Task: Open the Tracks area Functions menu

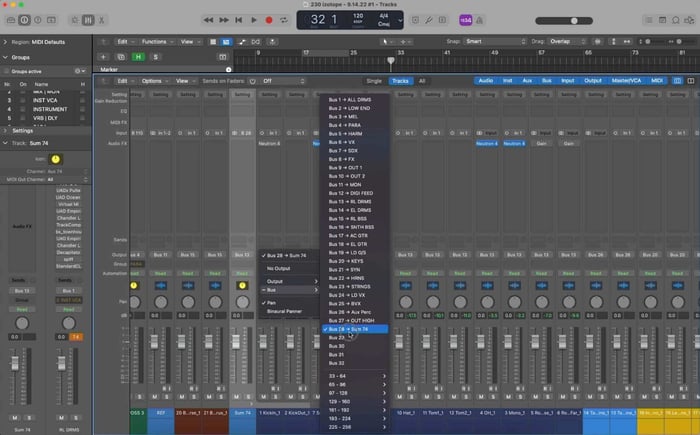Action: (157, 42)
